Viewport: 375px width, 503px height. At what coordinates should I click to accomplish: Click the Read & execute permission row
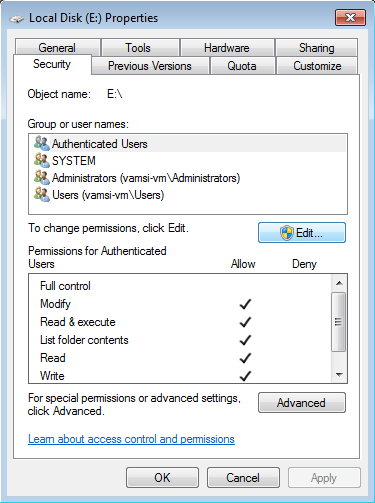pyautogui.click(x=180, y=322)
